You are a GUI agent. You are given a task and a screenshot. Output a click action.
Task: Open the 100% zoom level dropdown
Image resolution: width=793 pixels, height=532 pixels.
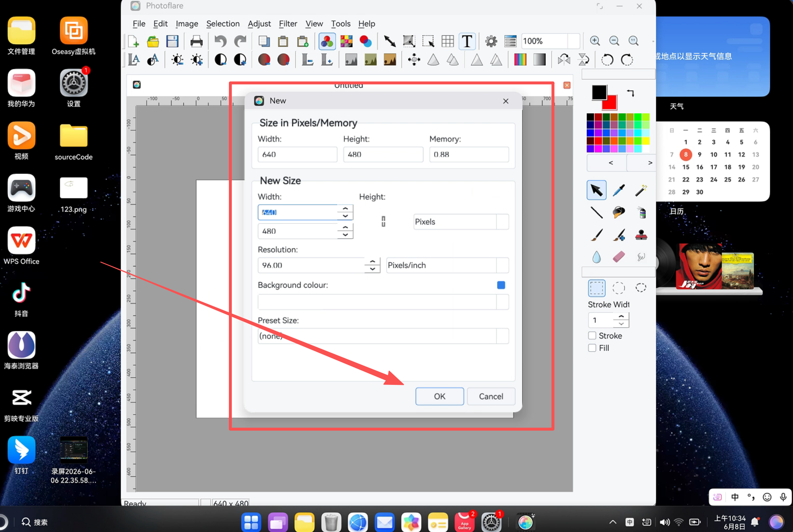pos(551,41)
